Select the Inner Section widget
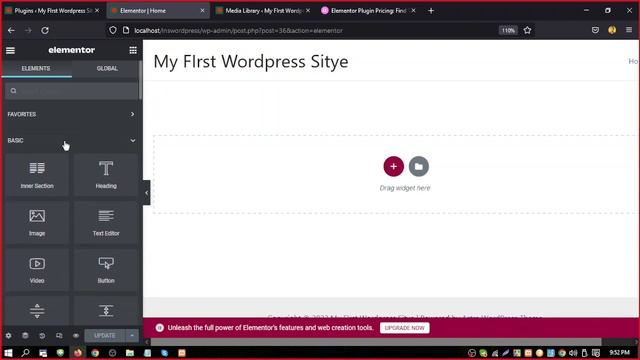The height and width of the screenshot is (360, 640). (x=37, y=175)
